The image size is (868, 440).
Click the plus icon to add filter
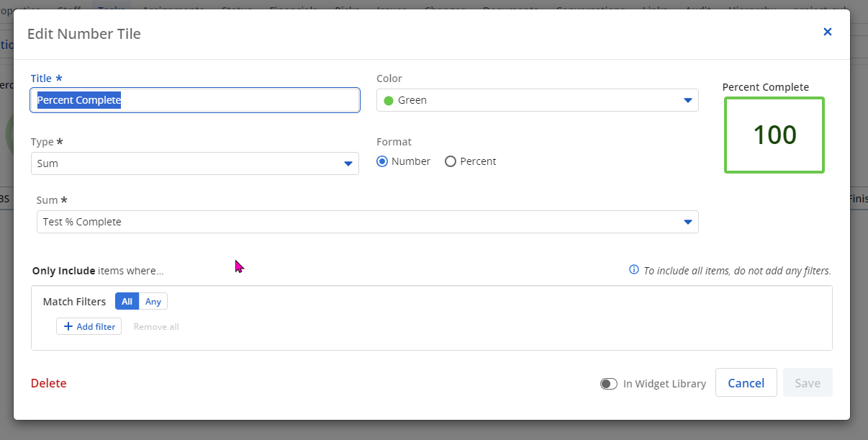pos(68,327)
